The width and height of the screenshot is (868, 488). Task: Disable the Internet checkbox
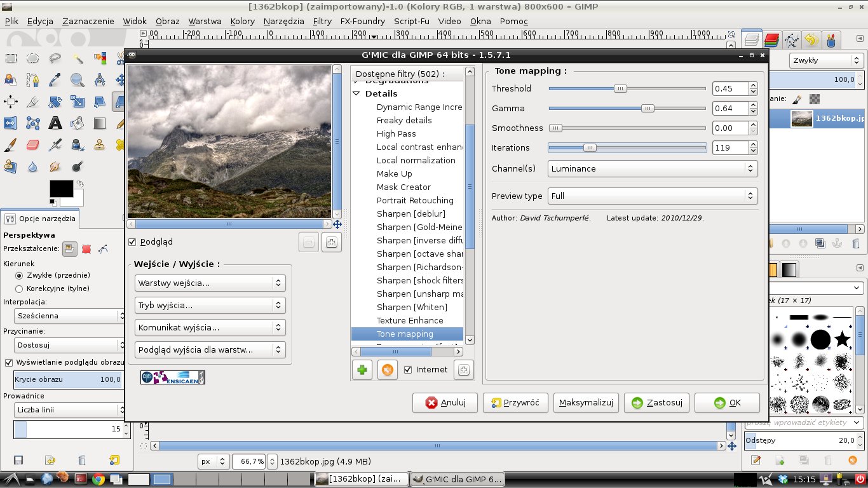point(408,370)
